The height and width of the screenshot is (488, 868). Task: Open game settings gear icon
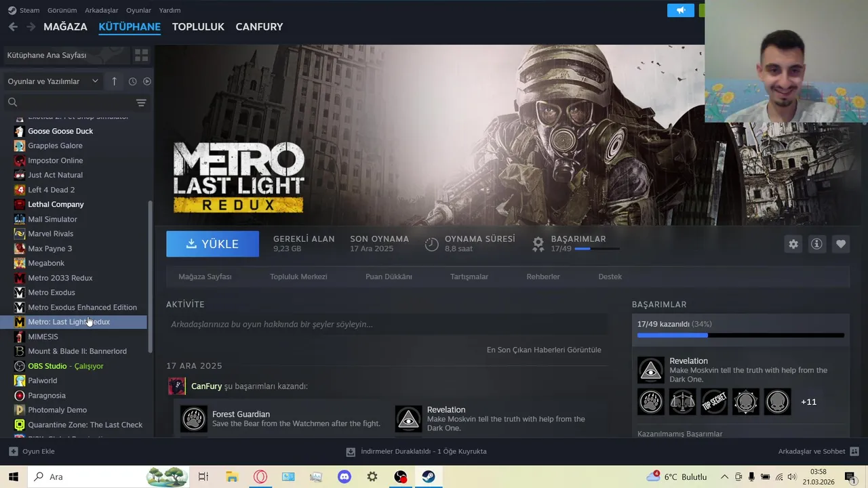click(793, 244)
